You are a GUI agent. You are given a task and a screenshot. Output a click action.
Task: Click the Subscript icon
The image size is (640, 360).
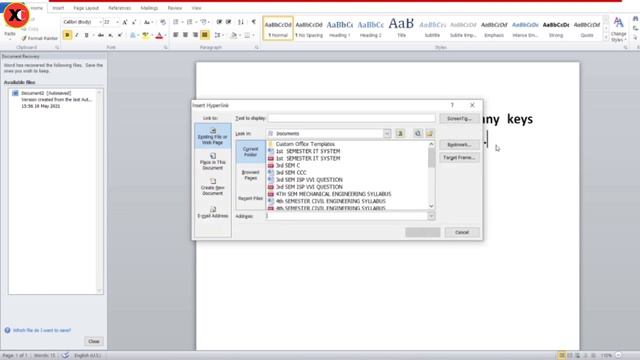(110, 36)
